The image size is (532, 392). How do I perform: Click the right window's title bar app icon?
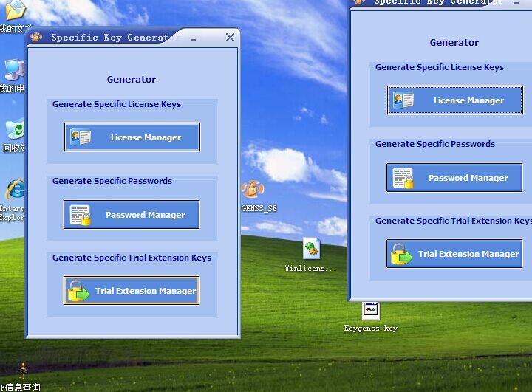[360, 1]
